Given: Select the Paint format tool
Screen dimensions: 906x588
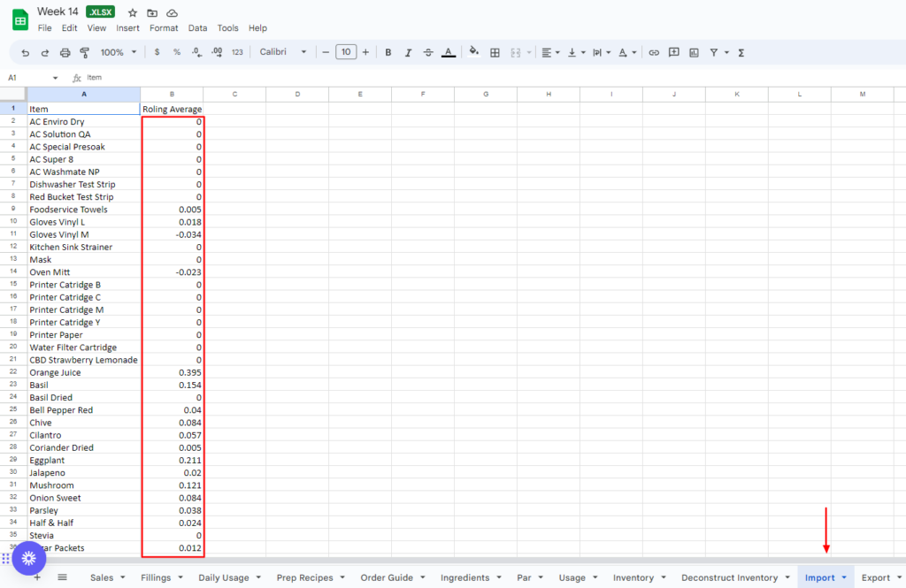Looking at the screenshot, I should pos(85,52).
